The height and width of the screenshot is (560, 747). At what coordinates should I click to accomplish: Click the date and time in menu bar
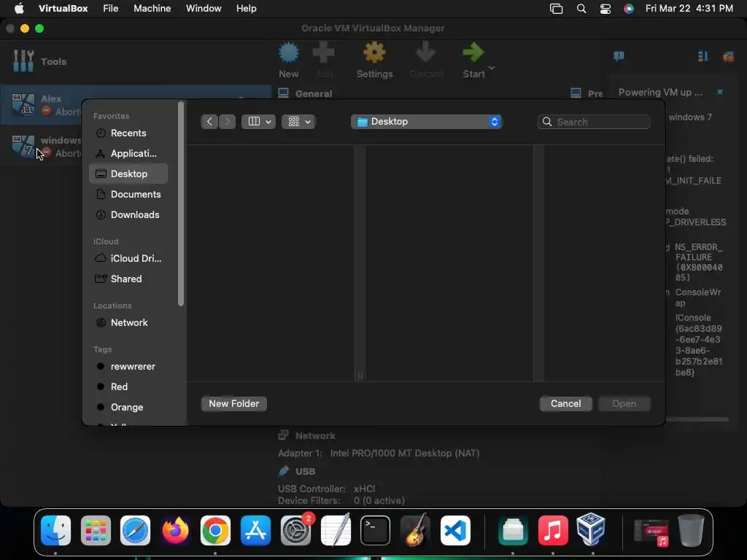coord(689,8)
